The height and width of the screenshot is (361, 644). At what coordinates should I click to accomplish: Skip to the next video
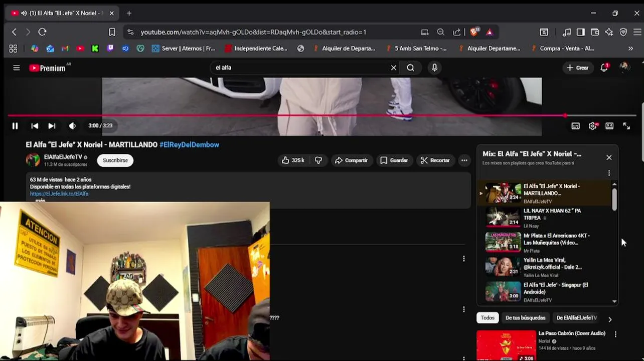pyautogui.click(x=52, y=126)
